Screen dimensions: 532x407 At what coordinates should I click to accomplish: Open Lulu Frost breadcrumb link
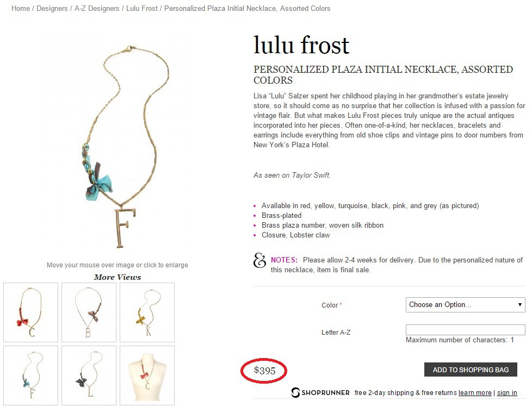point(142,9)
